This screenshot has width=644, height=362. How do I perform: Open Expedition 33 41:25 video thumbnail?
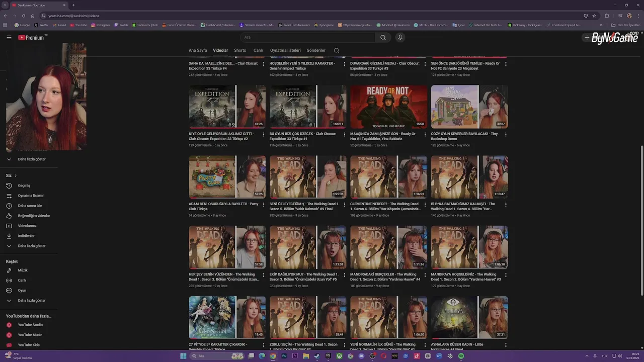click(227, 107)
